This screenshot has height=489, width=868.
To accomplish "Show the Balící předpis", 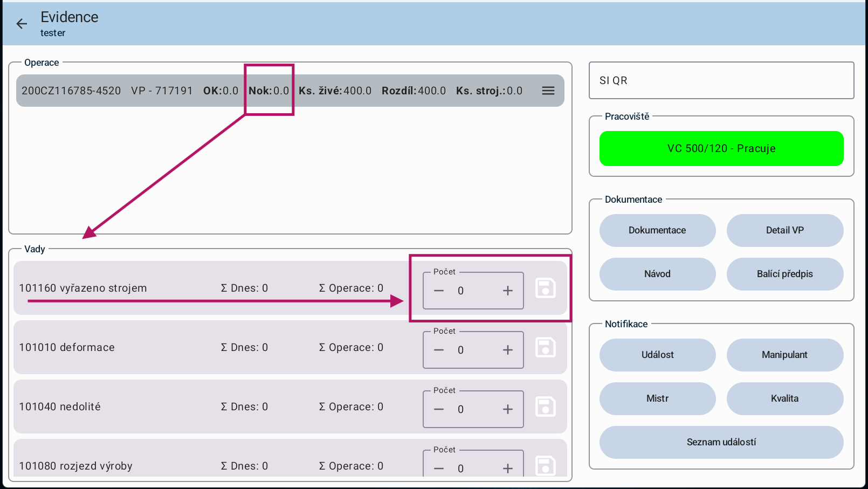I will tap(784, 274).
